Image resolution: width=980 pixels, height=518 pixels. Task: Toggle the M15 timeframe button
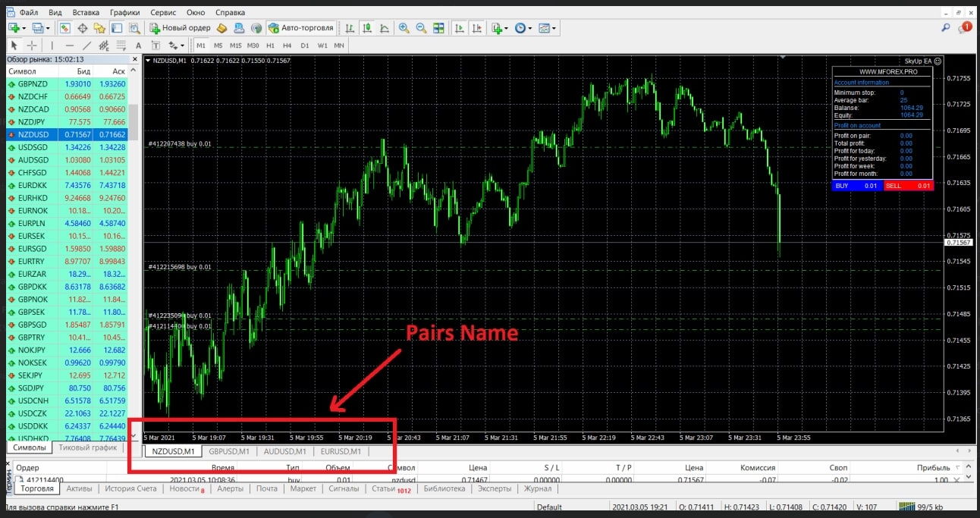click(x=236, y=46)
